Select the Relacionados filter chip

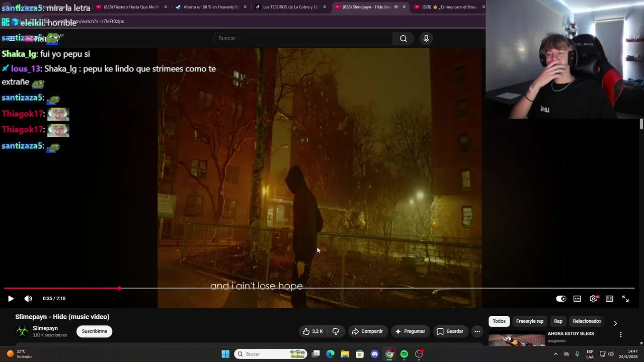point(587,321)
